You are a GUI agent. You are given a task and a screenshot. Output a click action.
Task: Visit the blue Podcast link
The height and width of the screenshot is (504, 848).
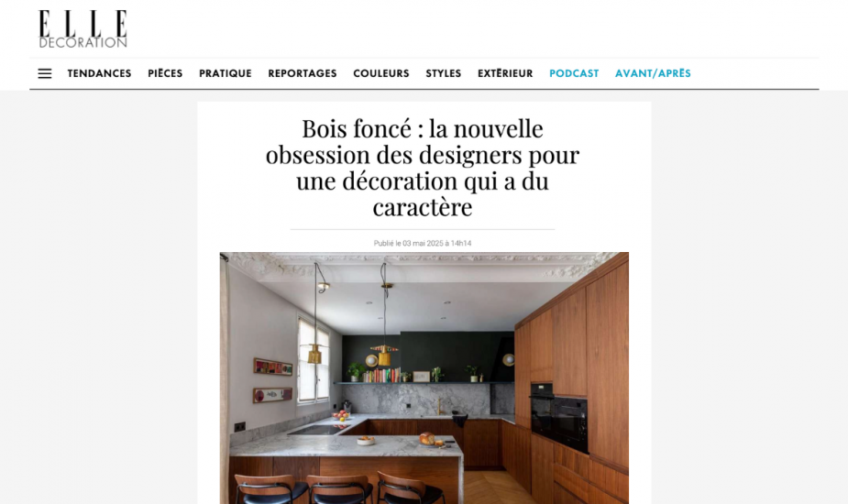pyautogui.click(x=574, y=73)
